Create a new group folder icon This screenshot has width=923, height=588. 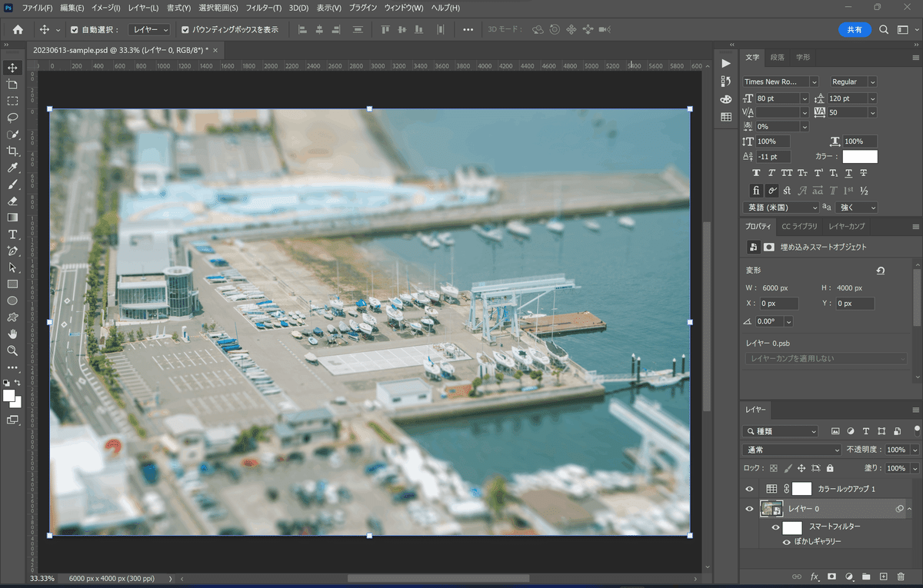pos(866,576)
